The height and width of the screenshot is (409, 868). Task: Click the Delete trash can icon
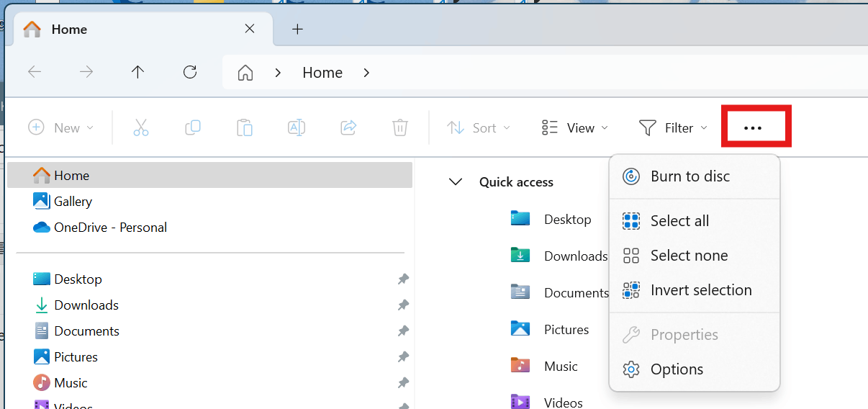(x=400, y=128)
